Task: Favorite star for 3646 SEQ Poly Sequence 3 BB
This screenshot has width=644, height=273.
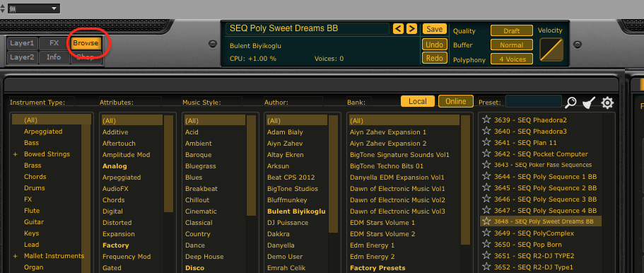Action: (486, 199)
